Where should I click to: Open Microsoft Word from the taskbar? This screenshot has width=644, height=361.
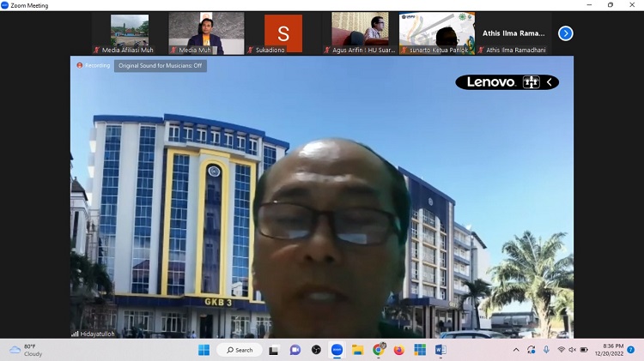point(440,350)
